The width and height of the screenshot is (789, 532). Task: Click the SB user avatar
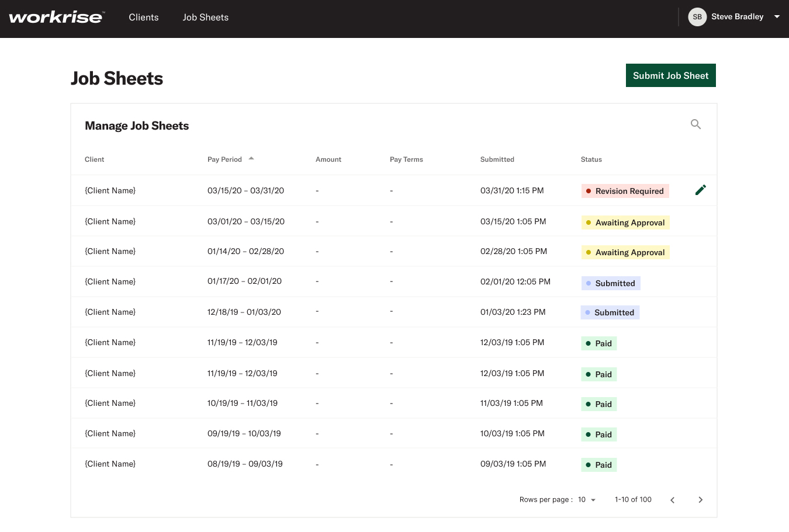[697, 17]
